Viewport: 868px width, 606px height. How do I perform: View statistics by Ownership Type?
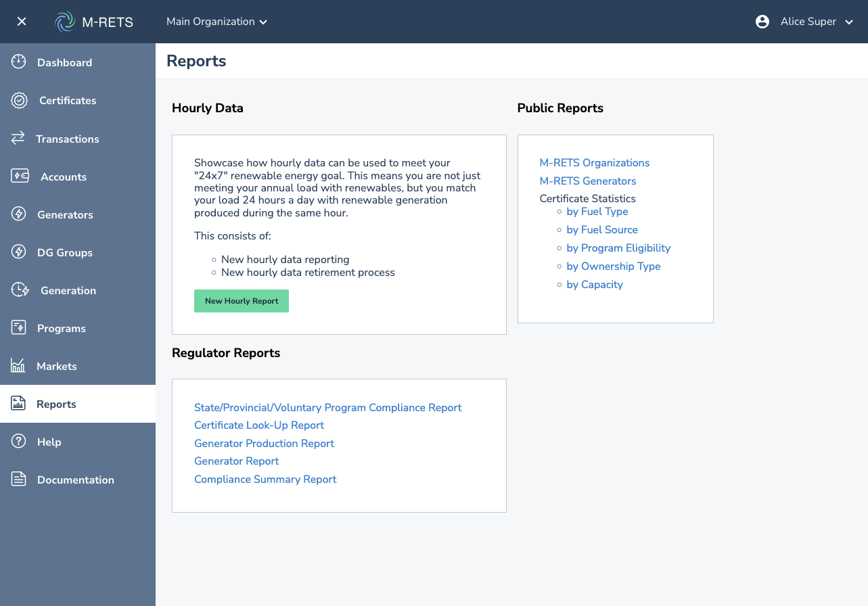(614, 266)
